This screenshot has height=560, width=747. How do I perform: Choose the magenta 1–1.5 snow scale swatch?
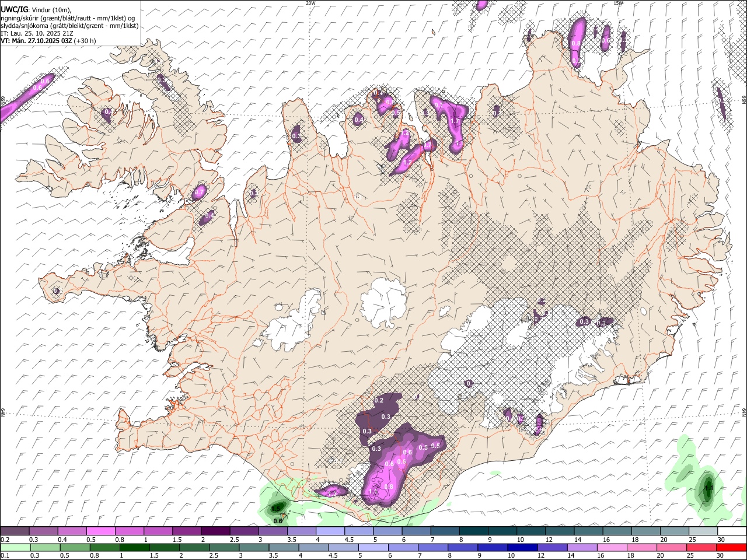(x=158, y=531)
